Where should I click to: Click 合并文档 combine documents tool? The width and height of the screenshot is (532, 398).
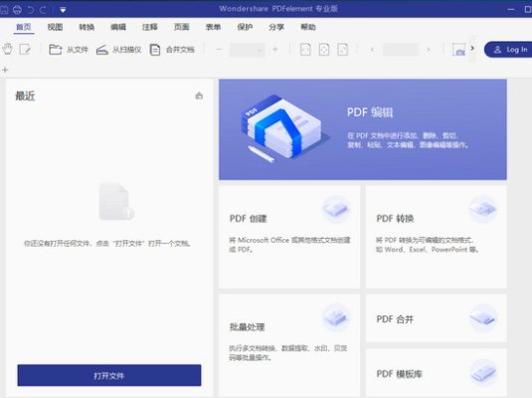coord(172,50)
